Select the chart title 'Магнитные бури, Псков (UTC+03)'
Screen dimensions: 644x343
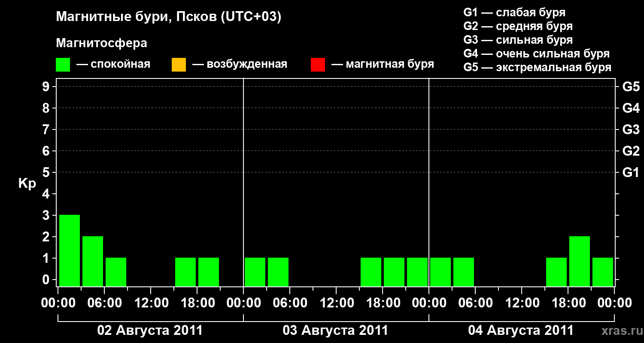[169, 17]
